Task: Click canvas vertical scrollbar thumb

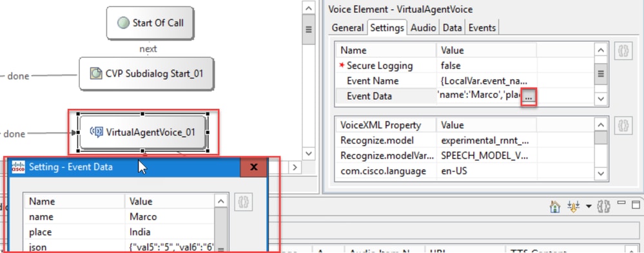Action: pos(309,30)
